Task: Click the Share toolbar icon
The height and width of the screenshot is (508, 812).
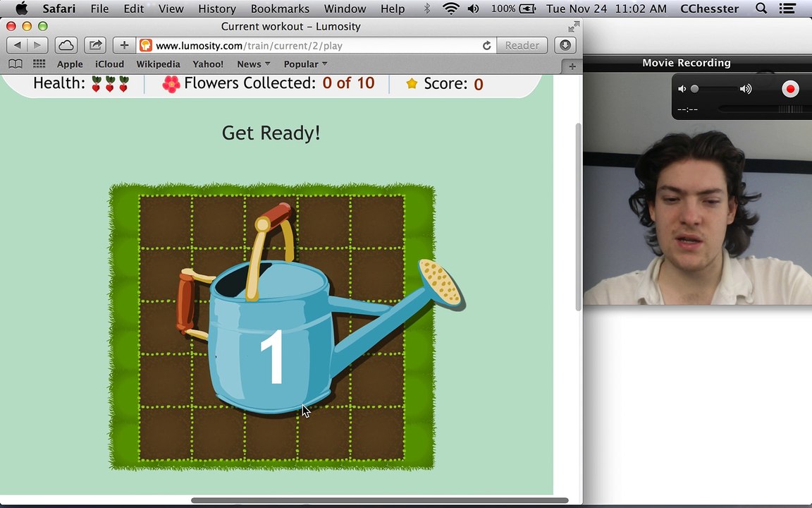Action: point(95,45)
